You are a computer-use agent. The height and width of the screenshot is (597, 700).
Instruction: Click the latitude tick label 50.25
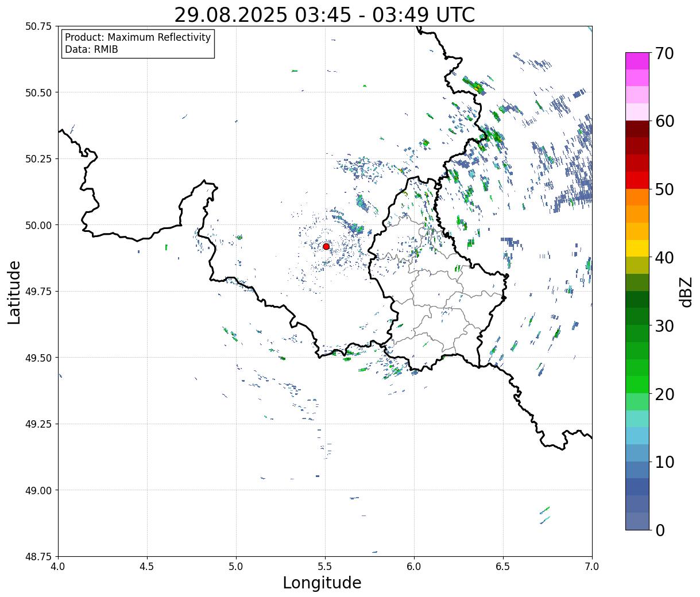38,159
